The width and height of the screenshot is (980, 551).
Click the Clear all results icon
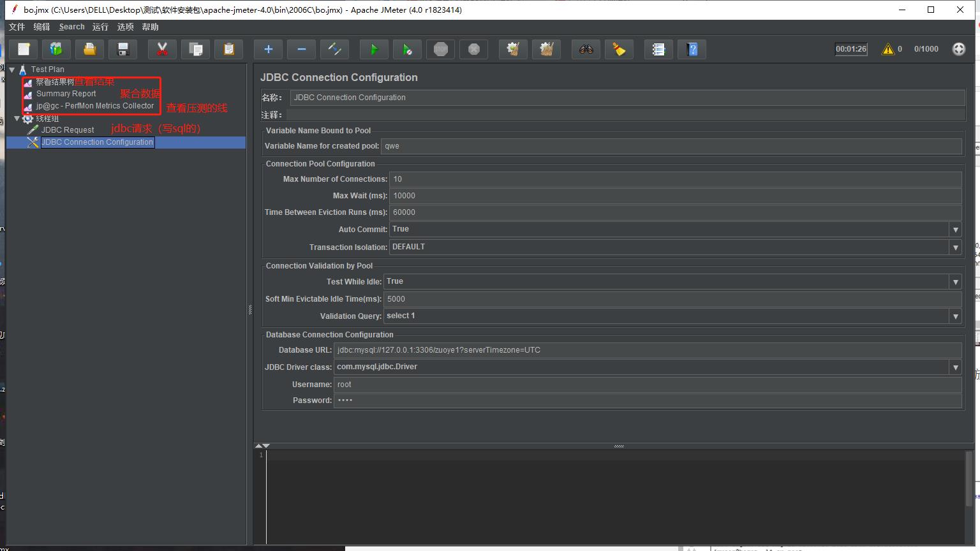click(x=546, y=49)
